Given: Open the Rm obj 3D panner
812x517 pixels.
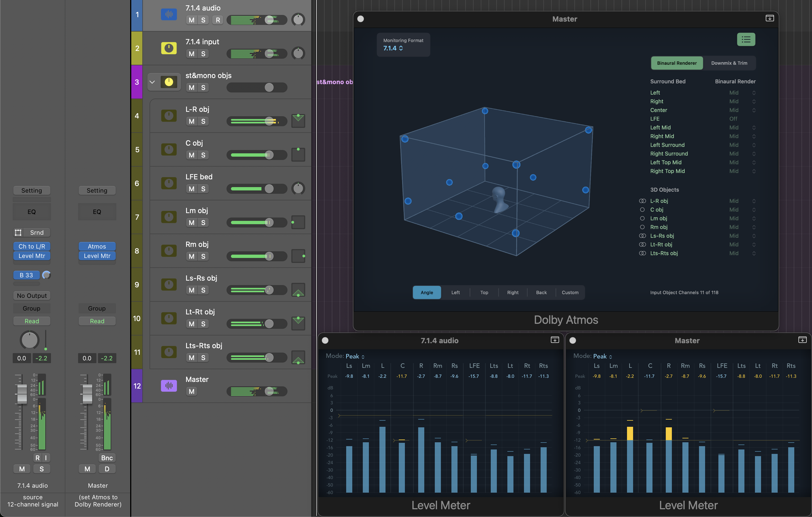Looking at the screenshot, I should [x=298, y=256].
